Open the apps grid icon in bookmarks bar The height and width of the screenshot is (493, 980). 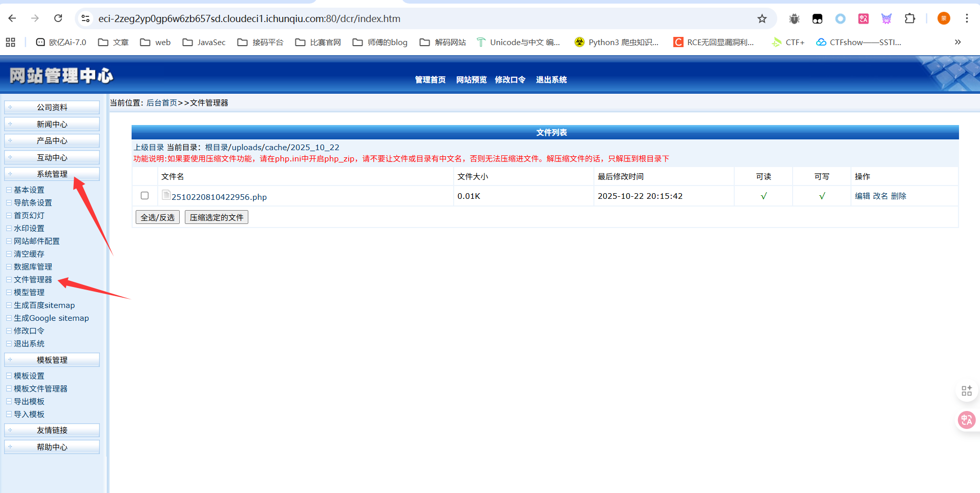(10, 42)
